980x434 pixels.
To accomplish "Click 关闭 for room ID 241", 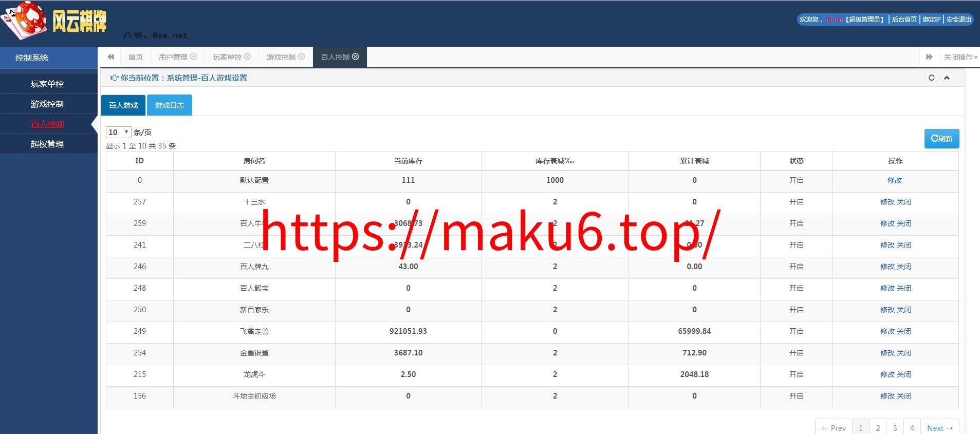I will click(x=904, y=245).
